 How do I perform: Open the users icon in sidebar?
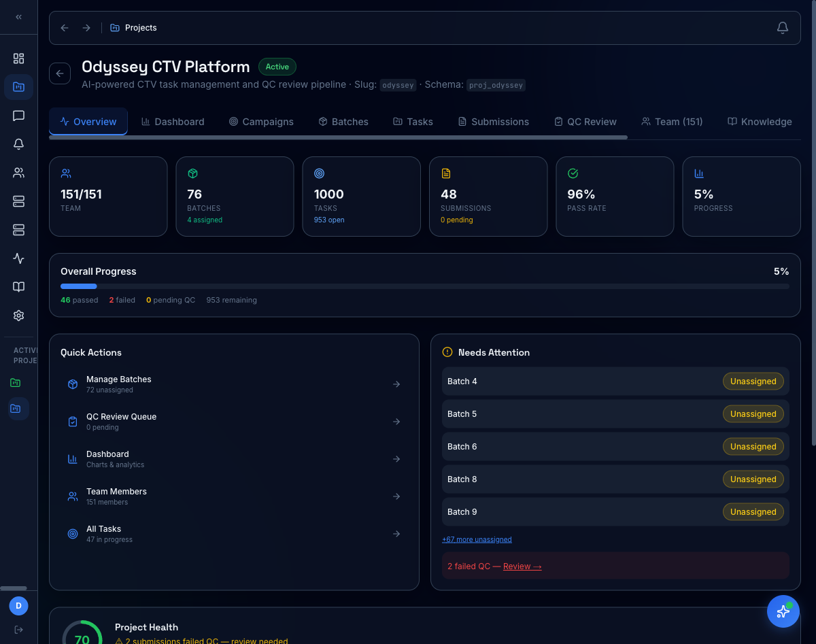coord(18,173)
